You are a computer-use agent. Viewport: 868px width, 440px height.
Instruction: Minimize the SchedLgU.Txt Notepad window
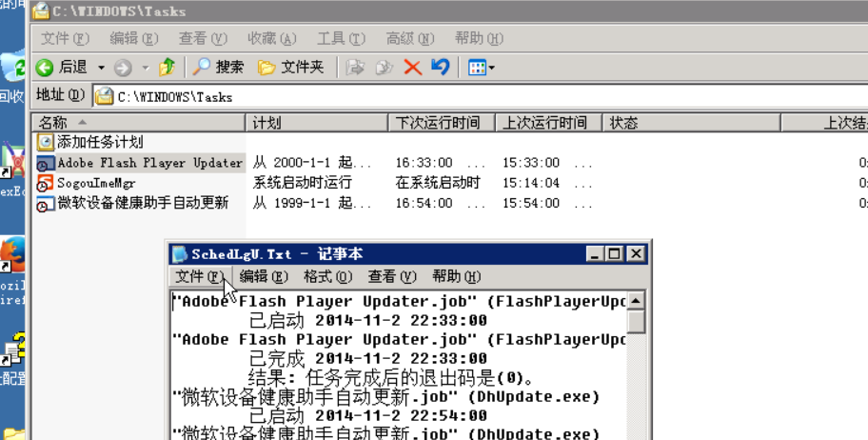click(x=595, y=253)
